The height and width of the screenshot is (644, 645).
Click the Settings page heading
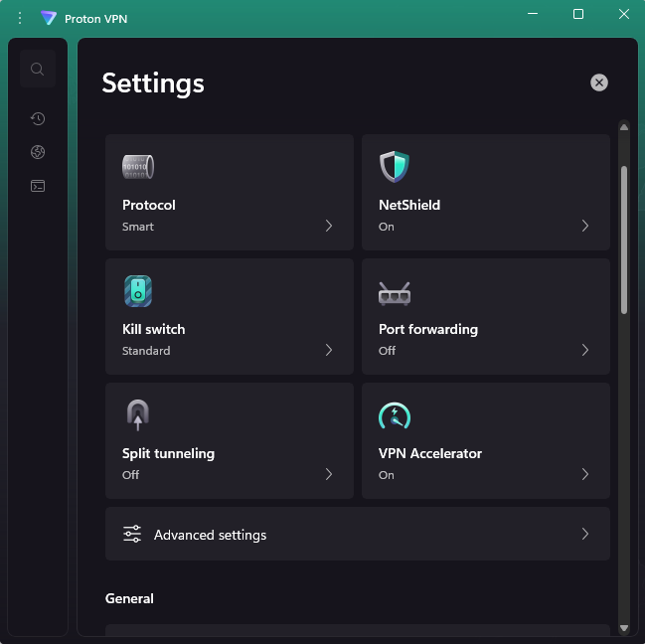click(153, 83)
